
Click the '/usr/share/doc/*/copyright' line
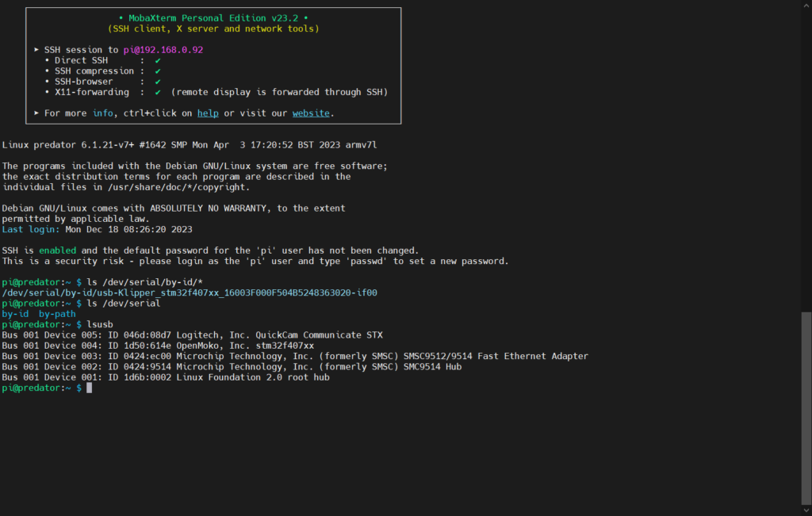[x=126, y=187]
